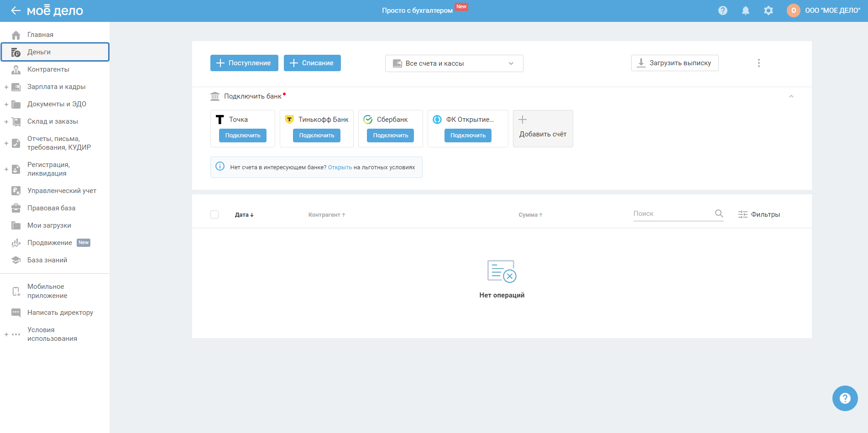
Task: Open the Фильтры panel
Action: point(759,214)
